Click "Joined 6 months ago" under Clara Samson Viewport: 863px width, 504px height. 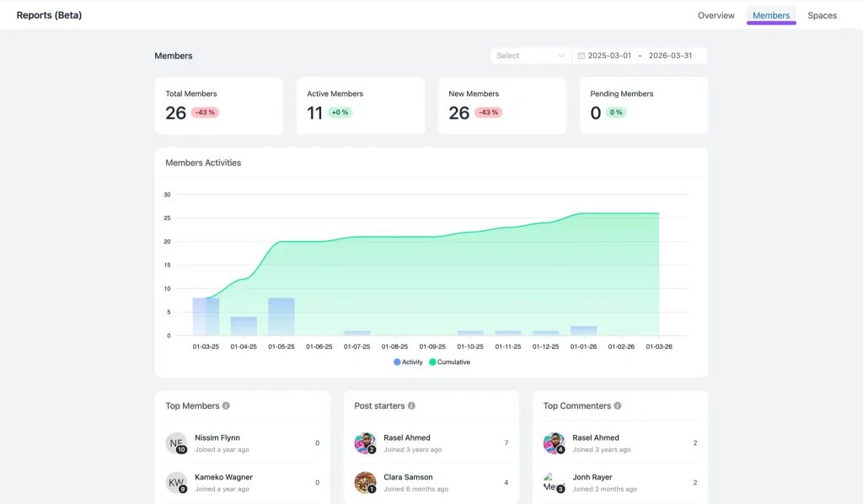(x=415, y=489)
